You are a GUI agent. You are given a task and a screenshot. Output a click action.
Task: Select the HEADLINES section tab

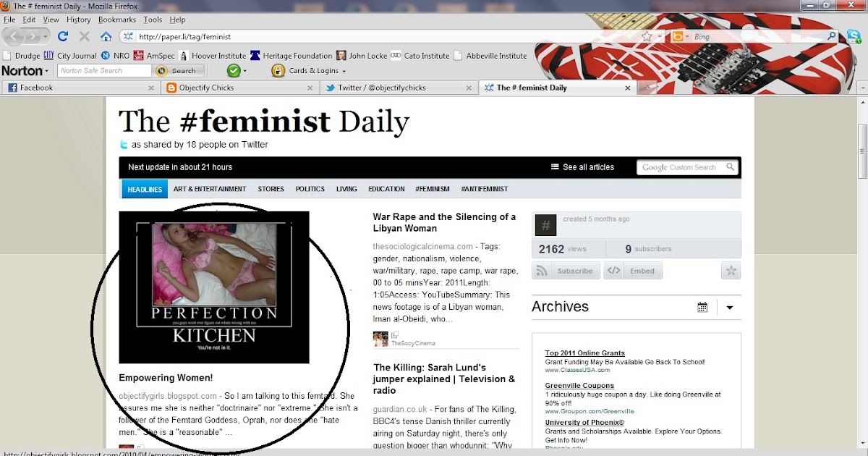coord(145,189)
